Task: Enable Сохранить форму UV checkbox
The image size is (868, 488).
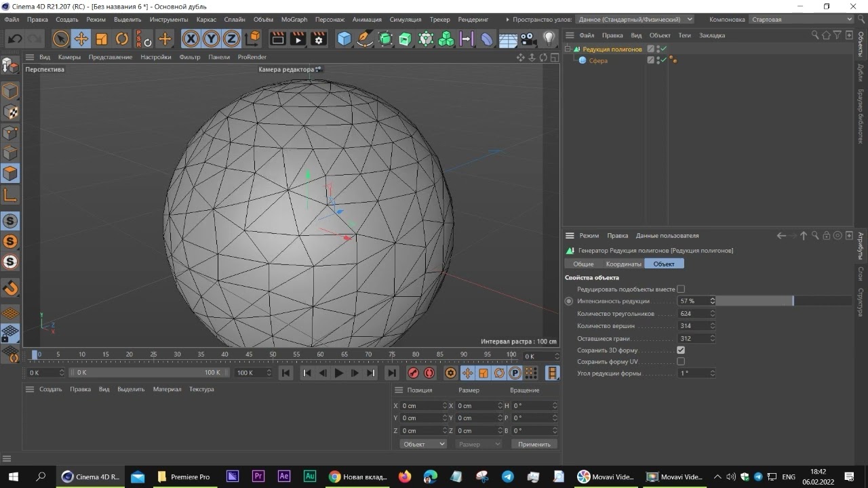Action: point(681,362)
